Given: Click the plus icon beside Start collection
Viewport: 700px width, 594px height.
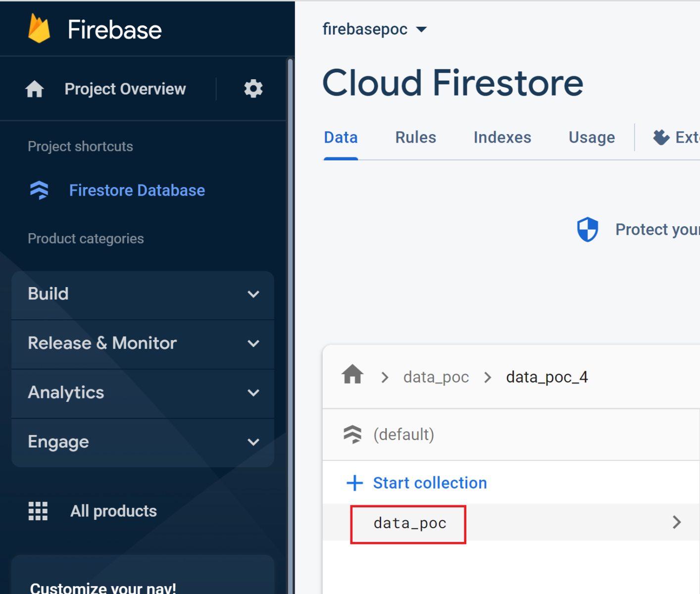Looking at the screenshot, I should (354, 483).
